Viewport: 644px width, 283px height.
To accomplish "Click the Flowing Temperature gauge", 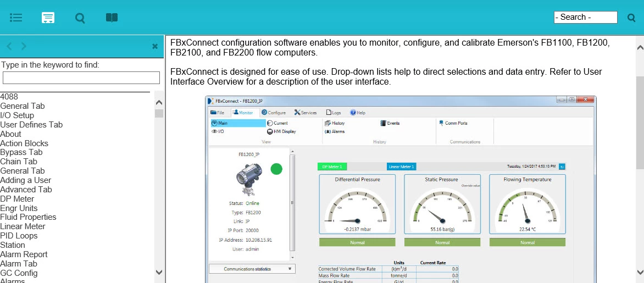I will coord(528,204).
